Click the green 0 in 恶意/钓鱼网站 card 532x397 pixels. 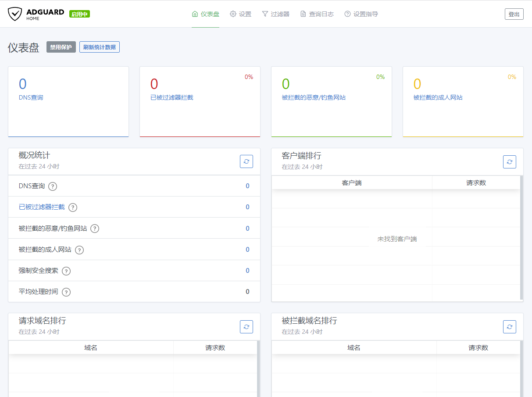(286, 84)
